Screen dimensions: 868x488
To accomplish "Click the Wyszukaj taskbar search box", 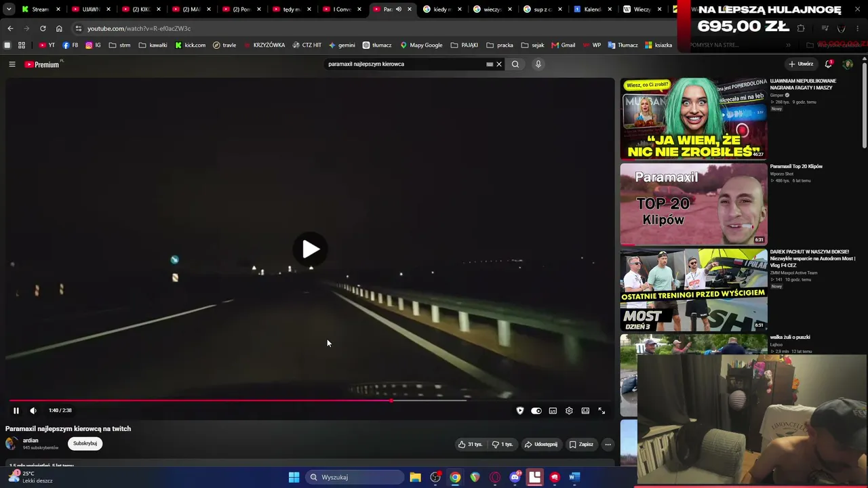I will point(354,477).
